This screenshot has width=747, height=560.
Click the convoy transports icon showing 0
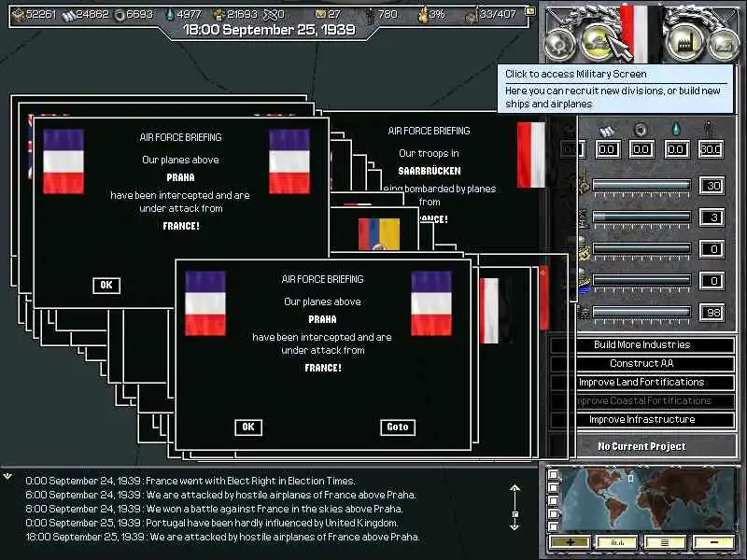tap(270, 15)
